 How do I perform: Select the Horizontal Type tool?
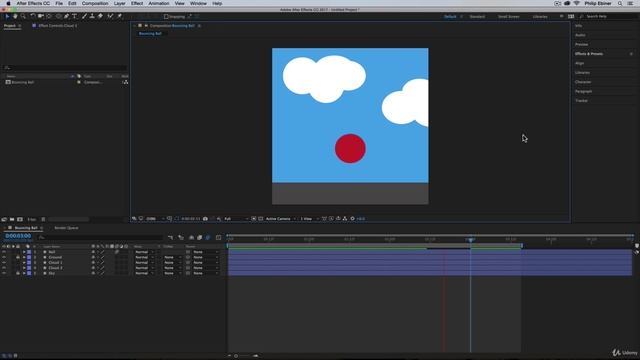75,16
